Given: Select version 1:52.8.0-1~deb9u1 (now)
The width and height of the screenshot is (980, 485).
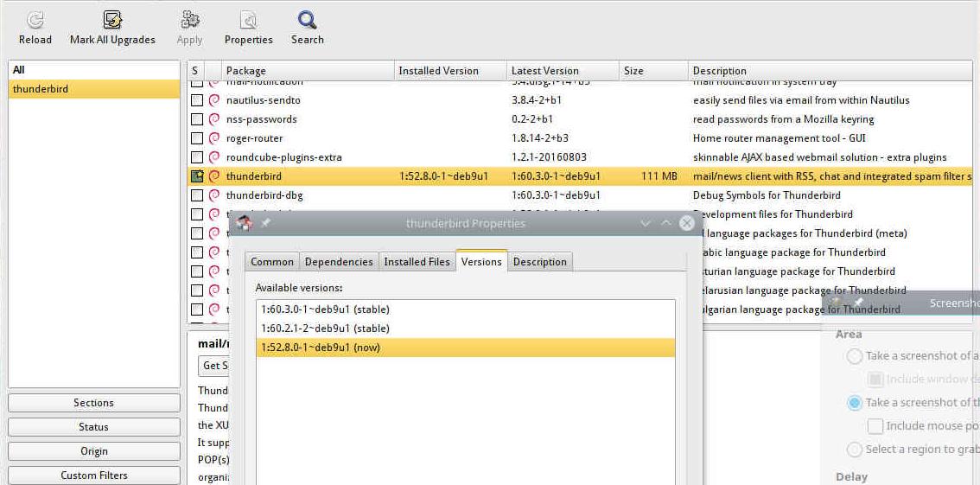Looking at the screenshot, I should pos(466,348).
